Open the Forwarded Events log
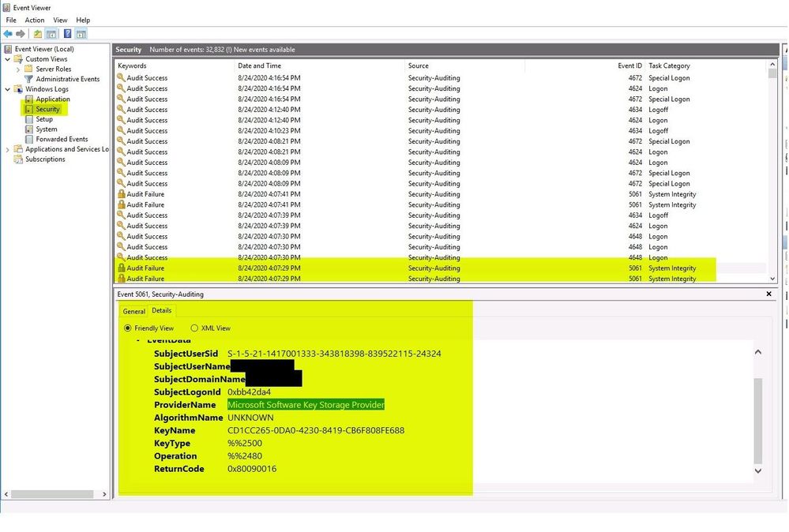Viewport: 789px width, 532px height. pyautogui.click(x=62, y=139)
